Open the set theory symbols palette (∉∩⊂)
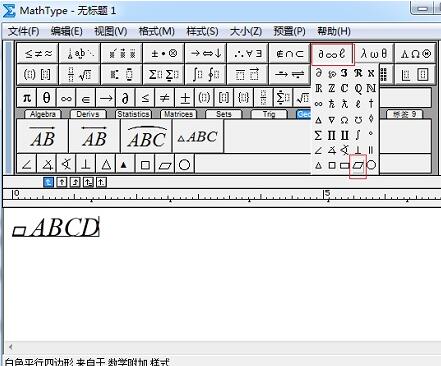Screen dimensions: 441x366 (290, 53)
